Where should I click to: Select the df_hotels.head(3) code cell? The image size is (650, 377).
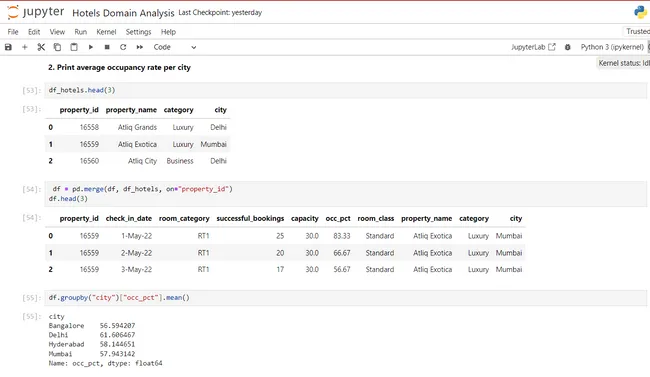tap(345, 90)
